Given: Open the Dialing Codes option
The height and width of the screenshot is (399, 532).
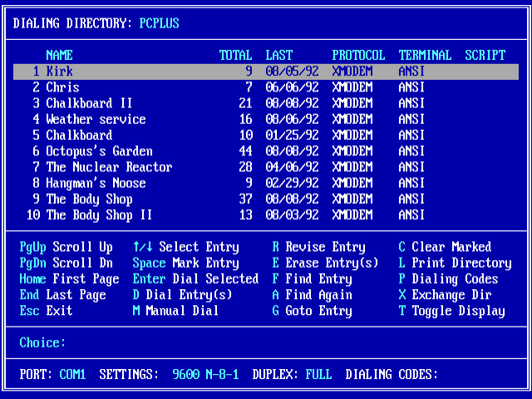Looking at the screenshot, I should point(448,279).
